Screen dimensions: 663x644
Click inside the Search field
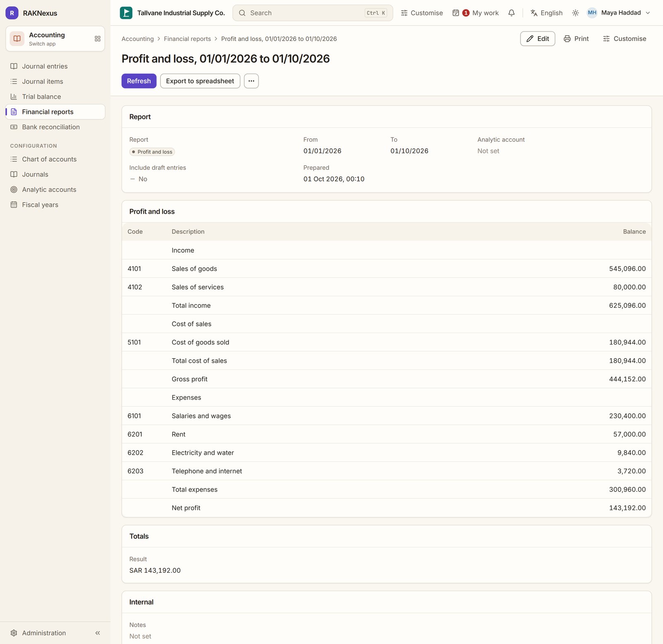pos(312,13)
